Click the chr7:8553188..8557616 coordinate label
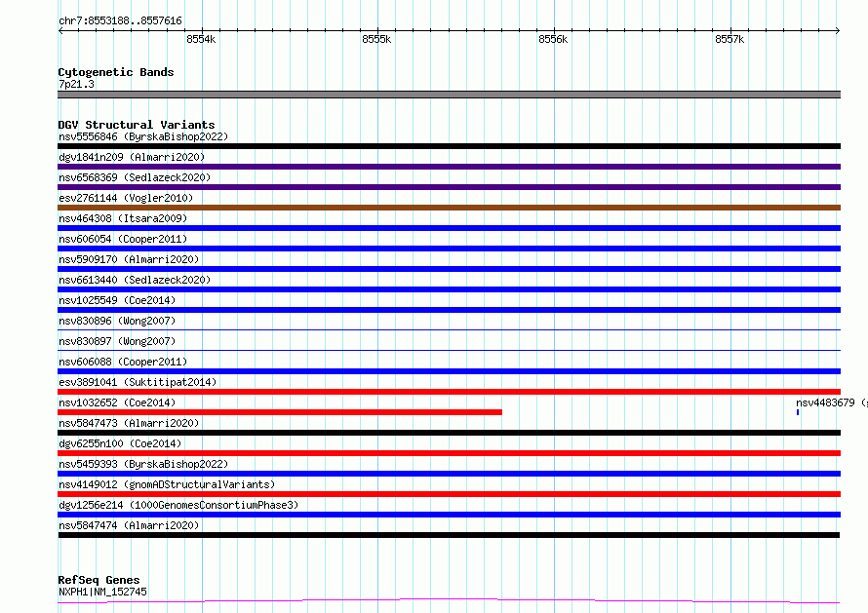This screenshot has height=613, width=868. point(120,20)
